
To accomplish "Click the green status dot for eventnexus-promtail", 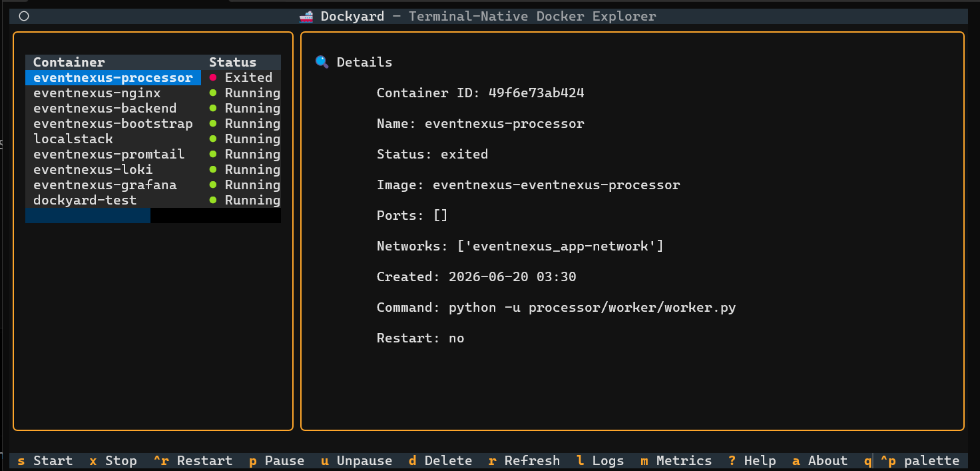I will [213, 155].
